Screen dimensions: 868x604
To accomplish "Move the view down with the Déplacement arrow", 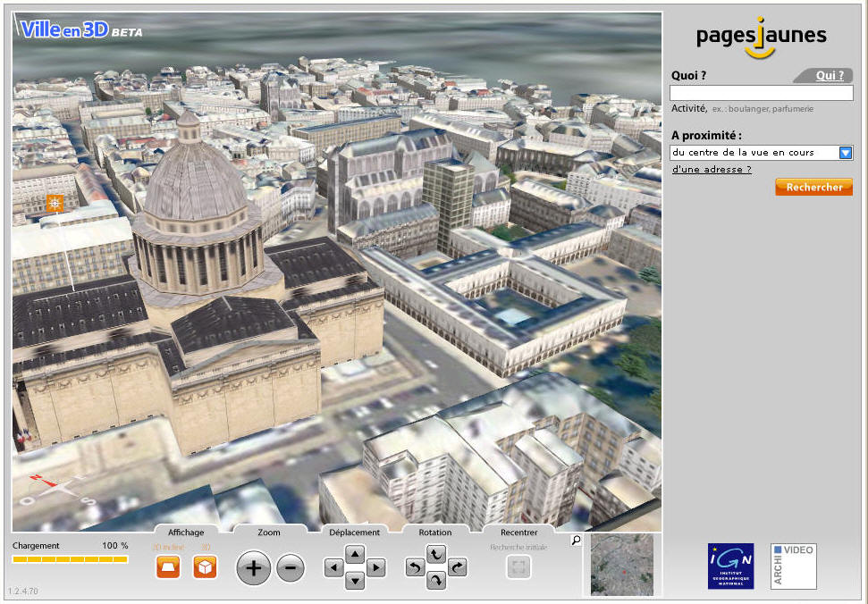I will pos(355,581).
